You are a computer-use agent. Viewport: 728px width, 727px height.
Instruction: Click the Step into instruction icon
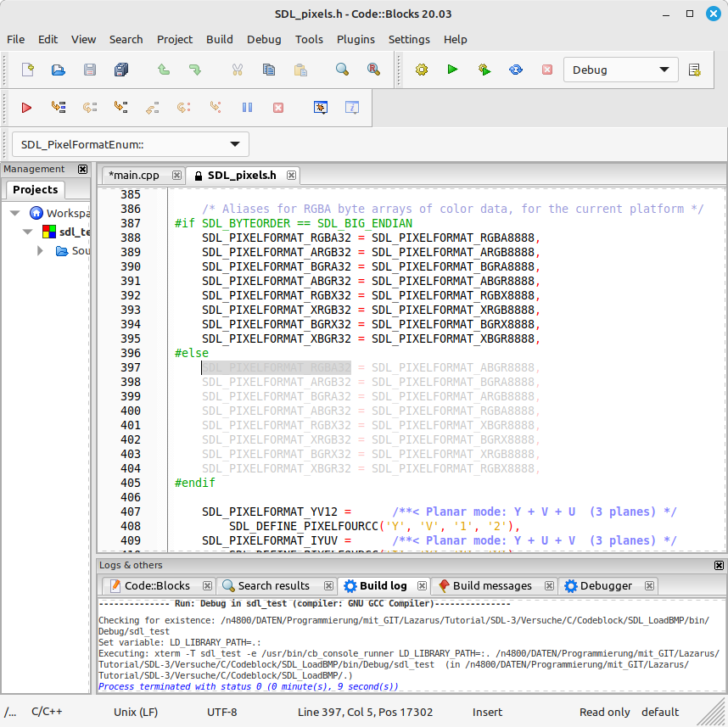click(216, 108)
